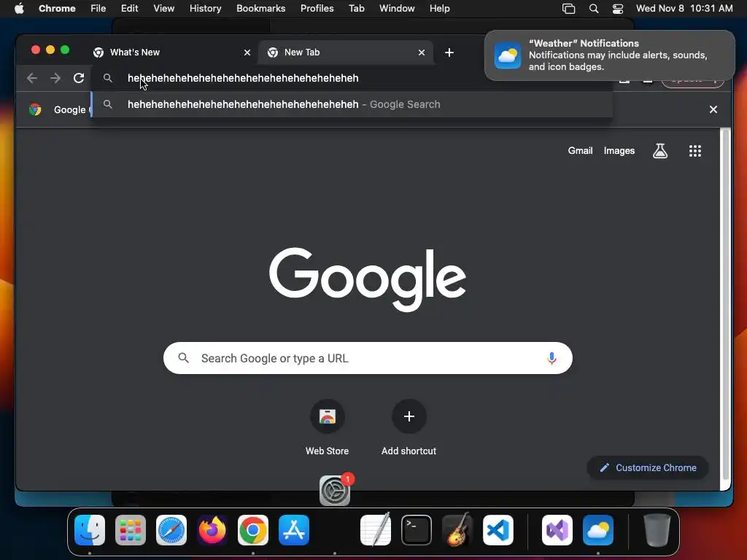Image resolution: width=747 pixels, height=560 pixels.
Task: Open the Google apps grid
Action: click(695, 151)
